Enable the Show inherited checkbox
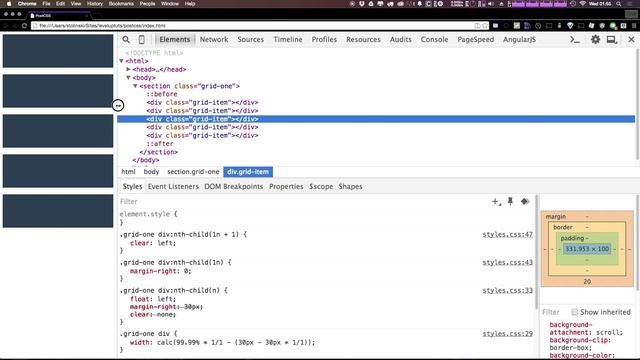Viewport: 640px width, 360px height. [574, 312]
